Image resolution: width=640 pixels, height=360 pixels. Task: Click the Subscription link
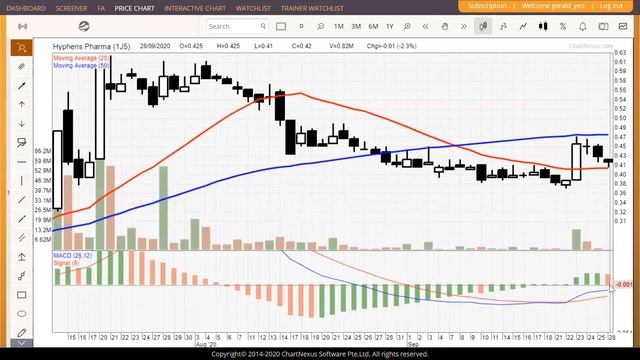[487, 6]
